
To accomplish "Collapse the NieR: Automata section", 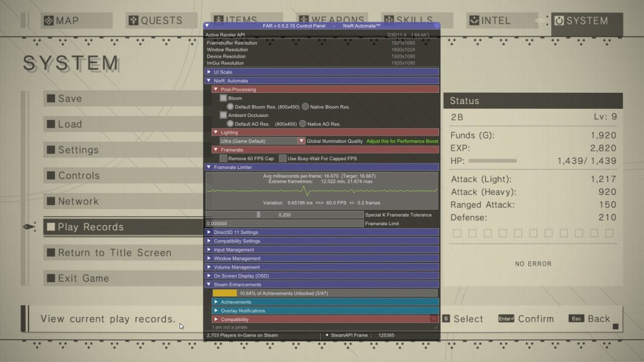I will pos(321,81).
